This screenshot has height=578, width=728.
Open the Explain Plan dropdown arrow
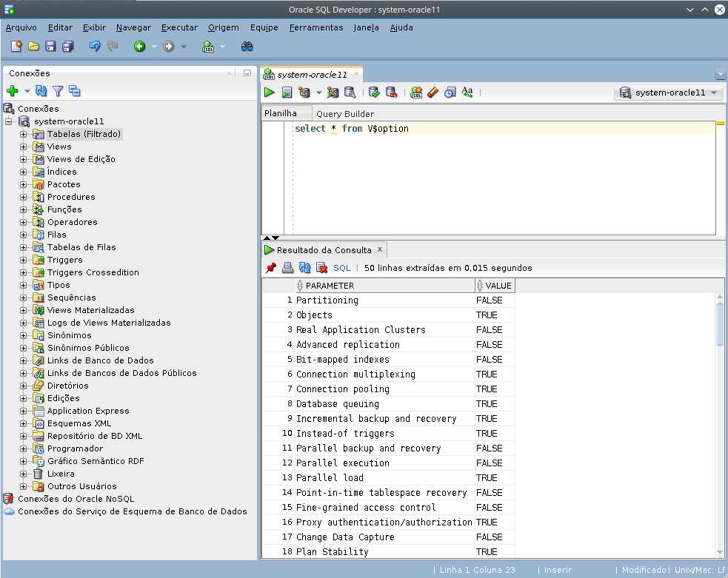(x=319, y=93)
